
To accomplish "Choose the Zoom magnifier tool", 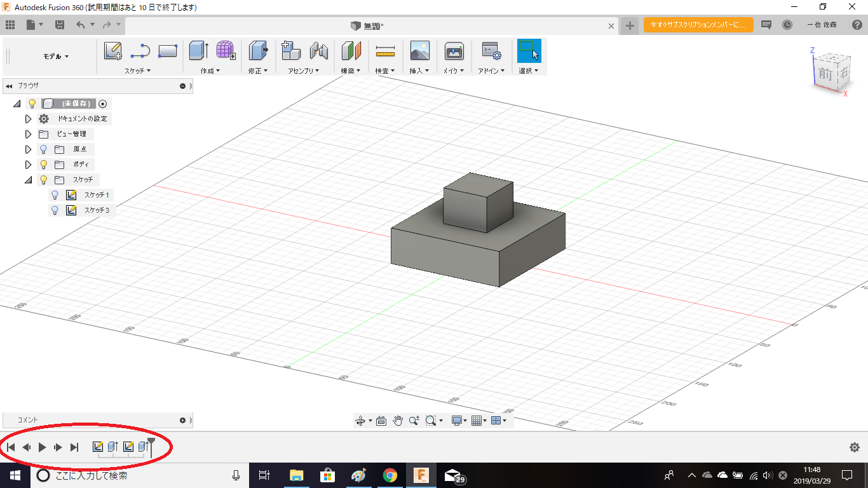I will tap(414, 421).
